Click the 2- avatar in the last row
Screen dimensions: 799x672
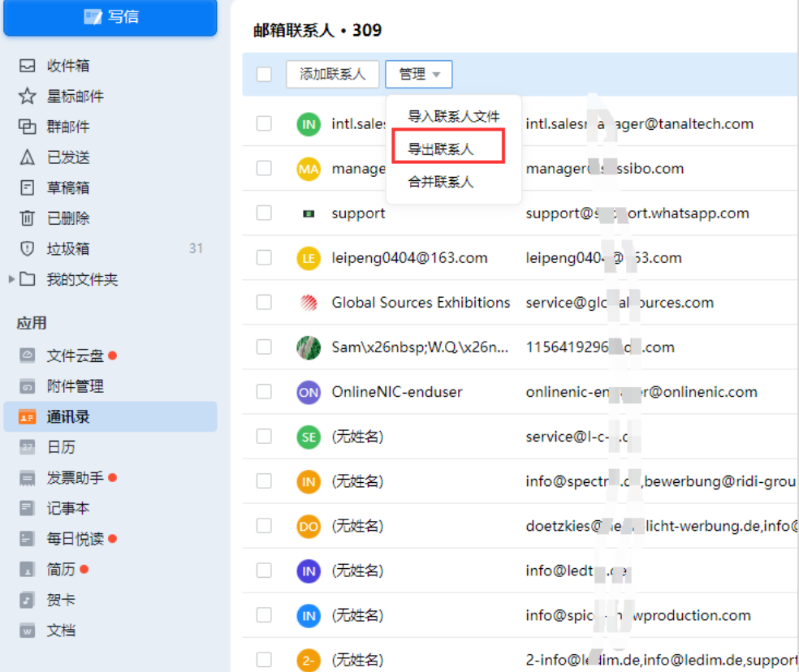pyautogui.click(x=309, y=661)
